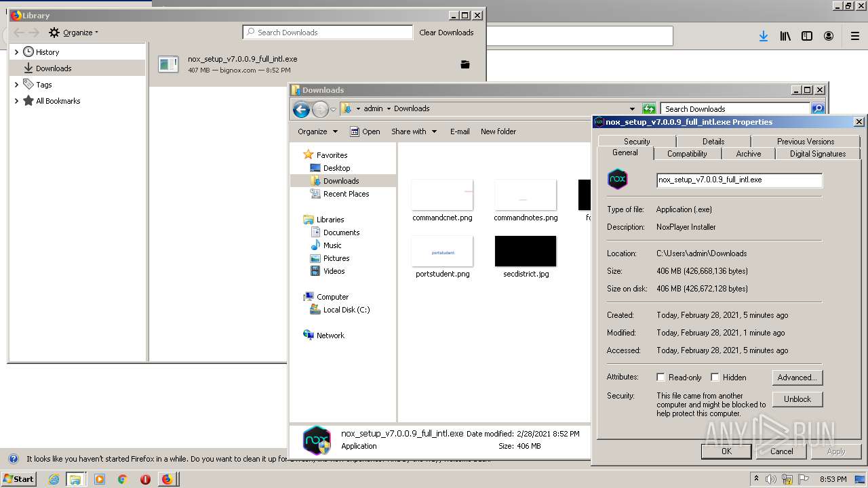This screenshot has height=488, width=868.
Task: Click the network tray icon
Action: [787, 479]
